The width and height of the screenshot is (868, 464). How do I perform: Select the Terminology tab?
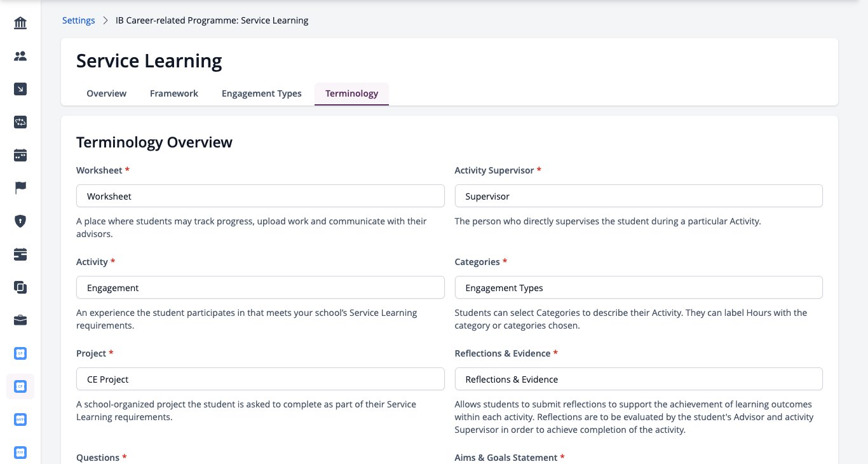pos(352,93)
